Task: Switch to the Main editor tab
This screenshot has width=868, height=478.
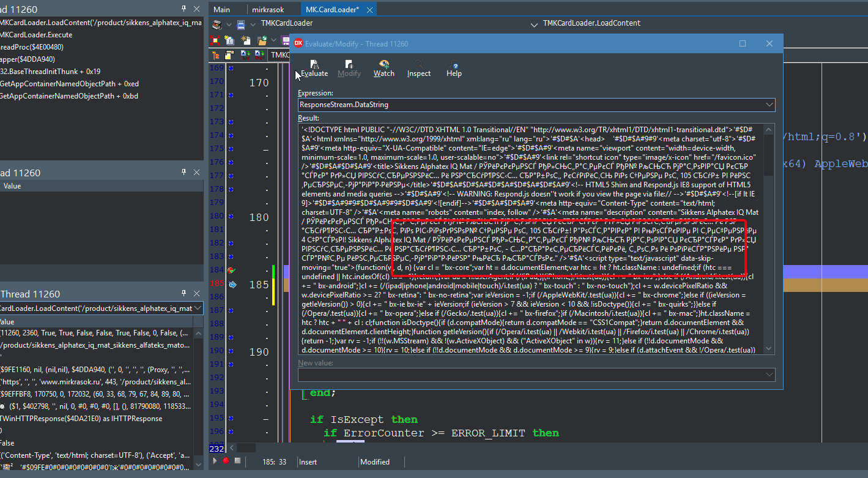Action: click(222, 9)
